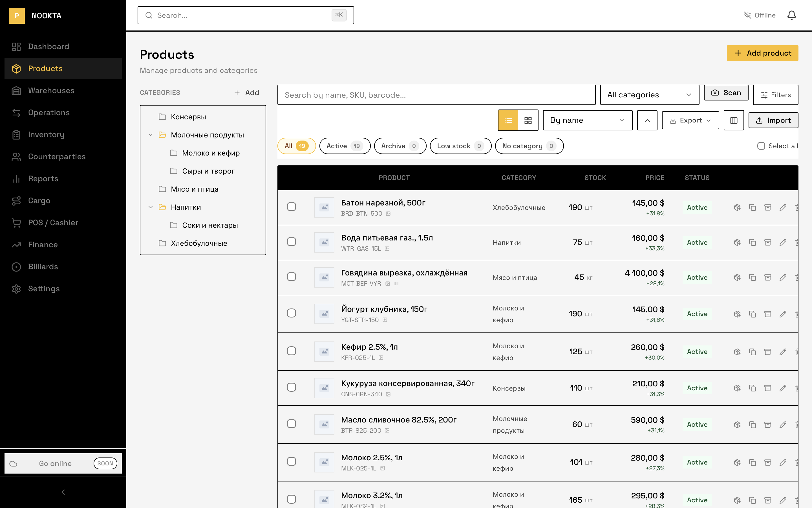Select the Кефир 2.5%, 1л row checkbox
812x508 pixels.
click(292, 351)
